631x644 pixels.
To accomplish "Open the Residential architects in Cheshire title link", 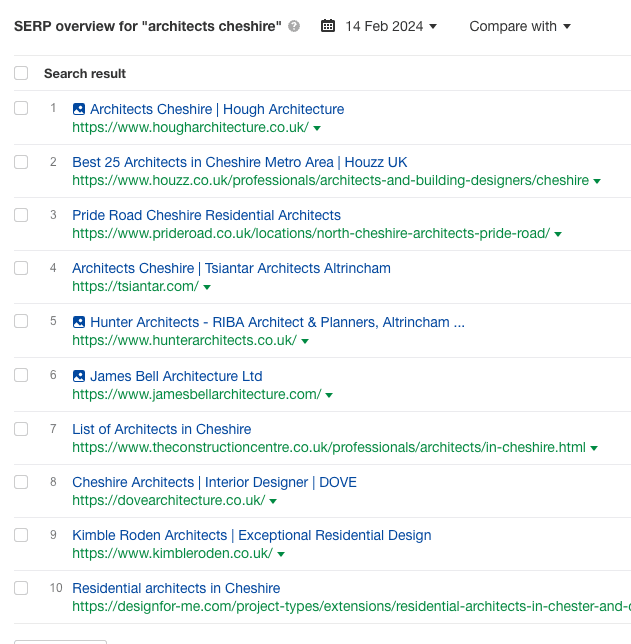I will pos(176,588).
